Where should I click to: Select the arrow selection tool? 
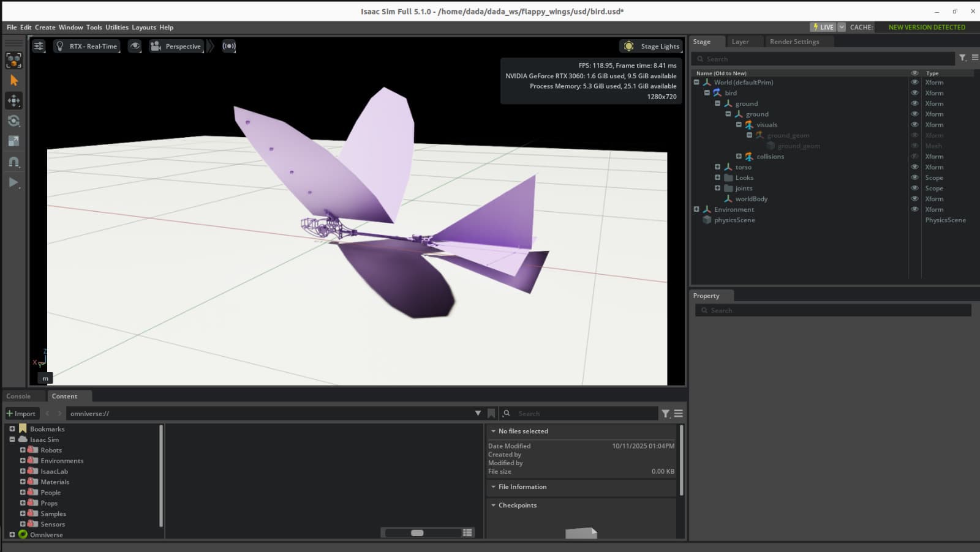pyautogui.click(x=13, y=80)
